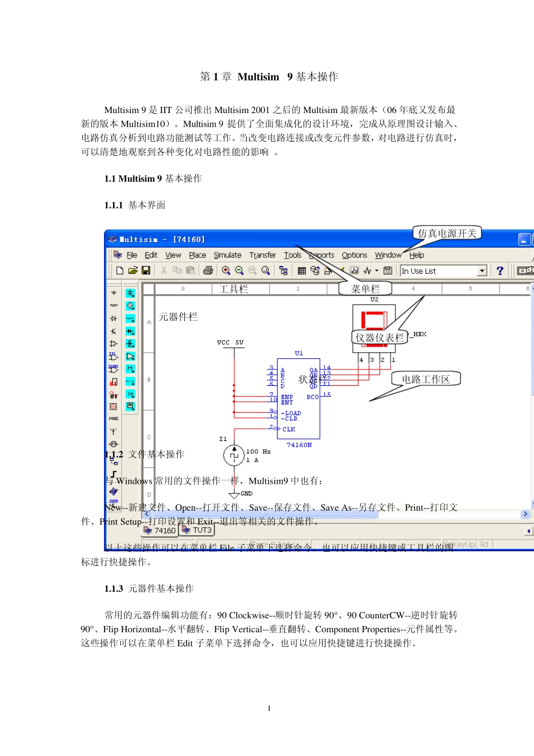The height and width of the screenshot is (756, 534).
Task: Open the Options menu
Action: 354,255
